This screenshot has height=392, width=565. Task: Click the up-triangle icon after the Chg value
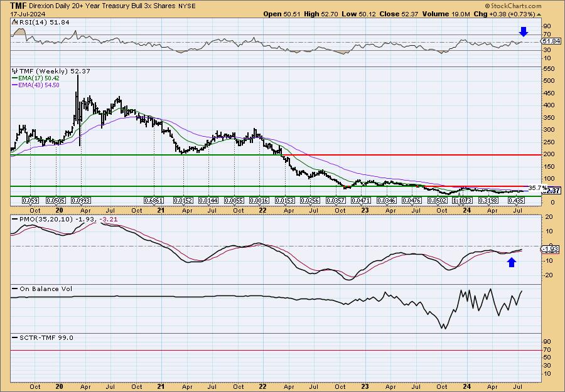(539, 14)
